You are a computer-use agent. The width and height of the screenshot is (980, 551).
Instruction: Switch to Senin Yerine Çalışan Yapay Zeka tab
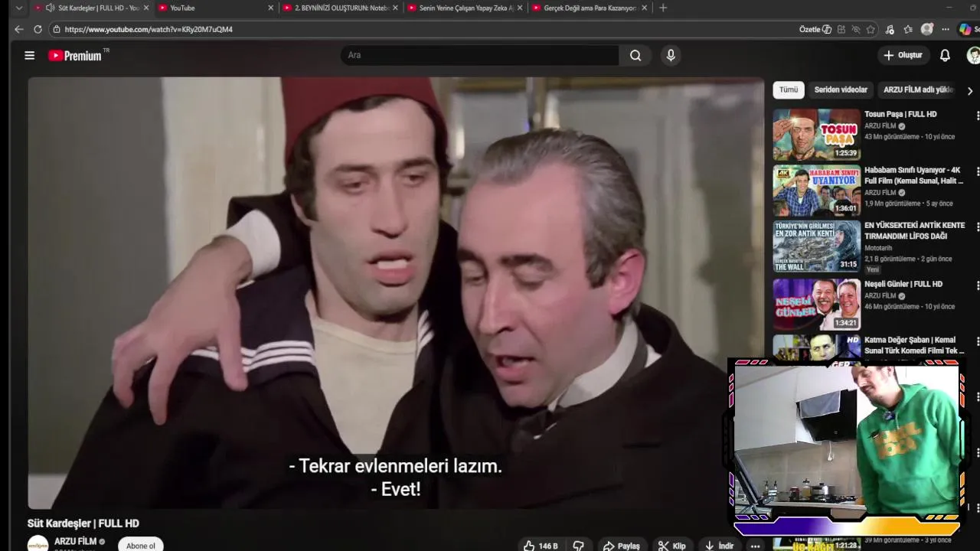(464, 8)
